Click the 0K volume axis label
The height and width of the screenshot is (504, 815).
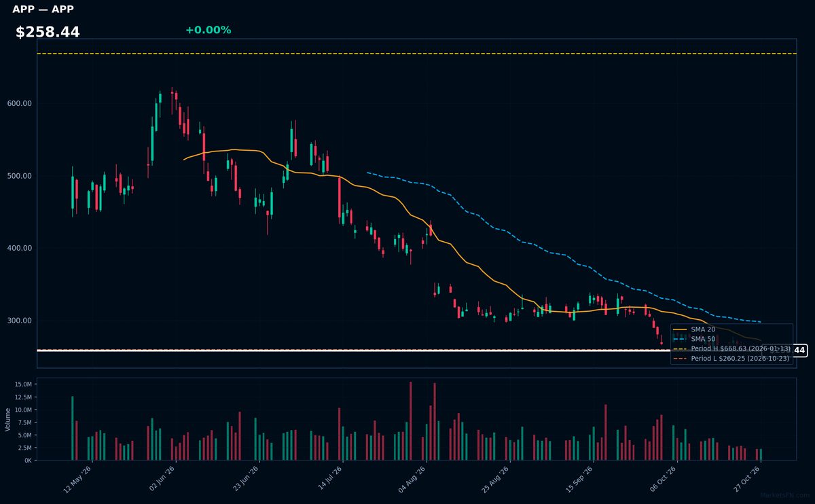[28, 461]
